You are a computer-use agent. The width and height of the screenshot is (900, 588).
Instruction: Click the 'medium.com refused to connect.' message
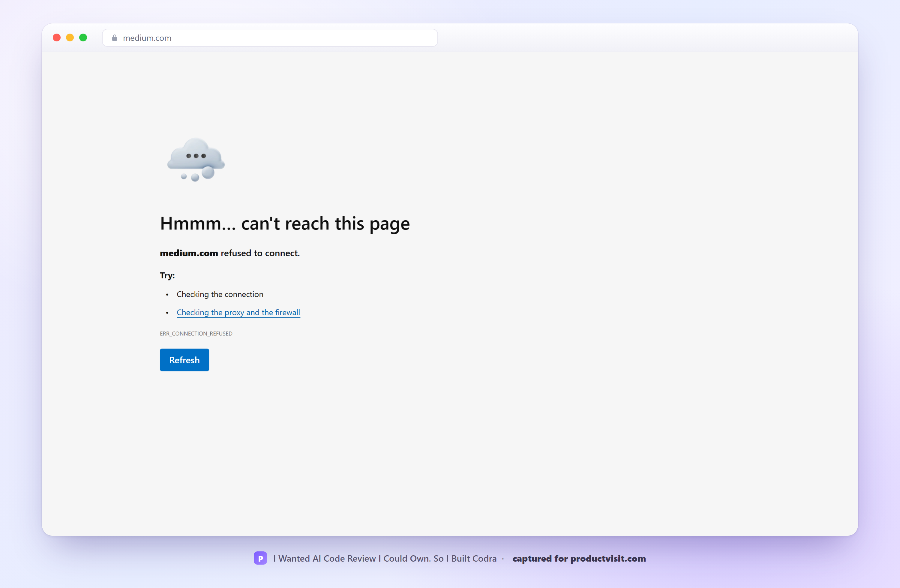pos(229,253)
